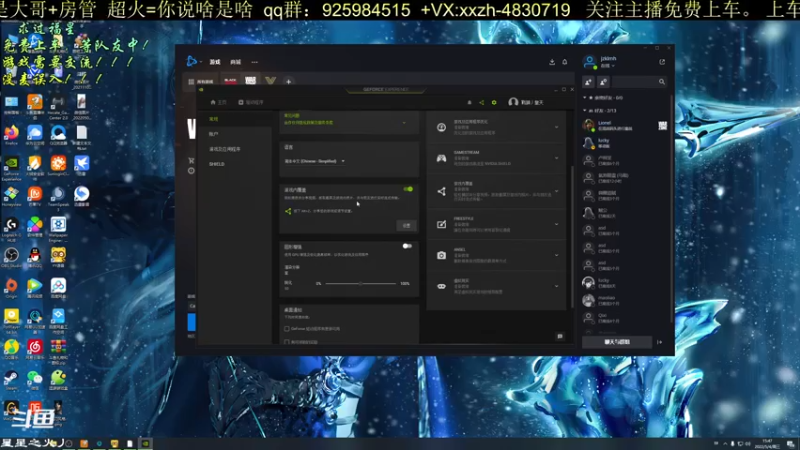Expand the game optimization feature row
Viewport: 800px width, 450px height.
pyautogui.click(x=557, y=127)
